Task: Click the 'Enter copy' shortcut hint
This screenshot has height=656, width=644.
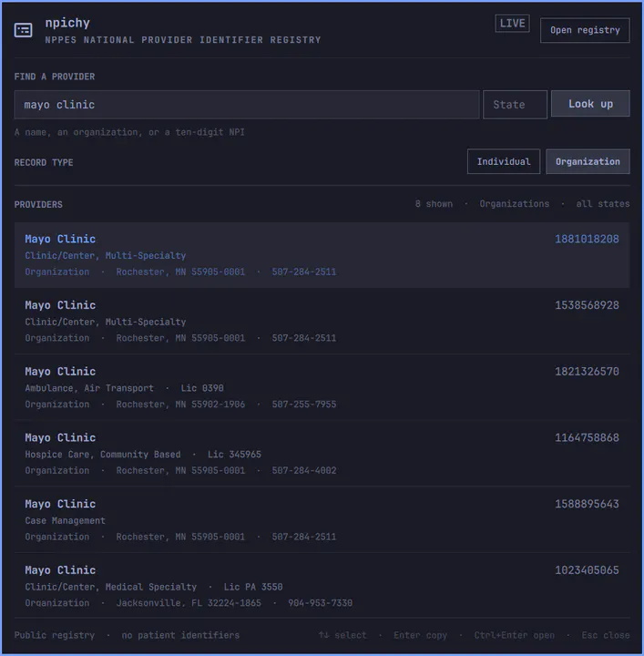Action: coord(420,635)
